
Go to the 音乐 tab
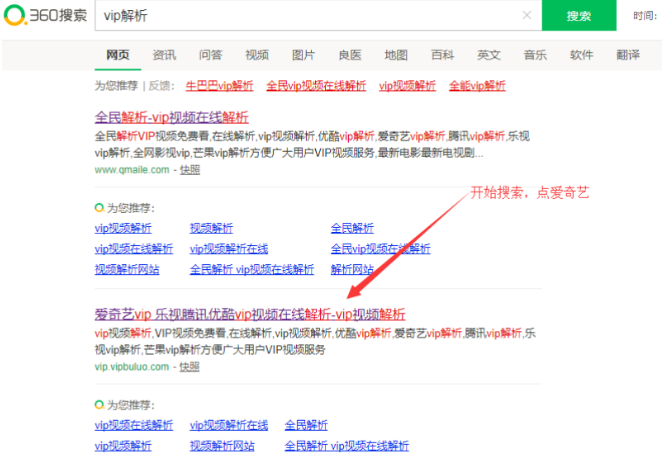(x=535, y=55)
